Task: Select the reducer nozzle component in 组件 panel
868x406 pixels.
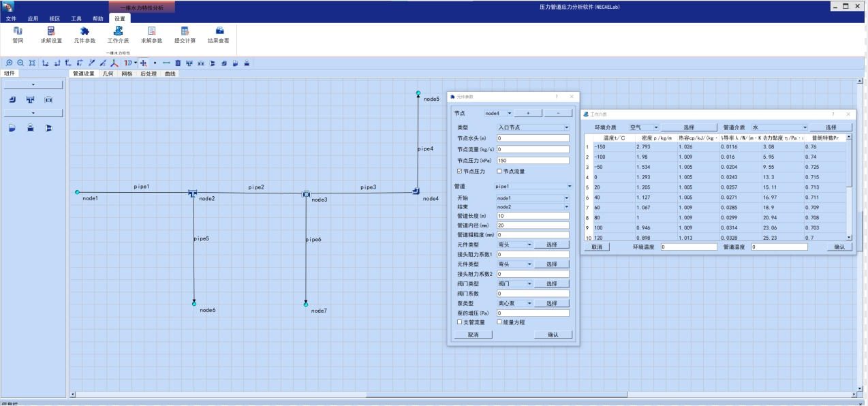Action: pyautogui.click(x=48, y=127)
